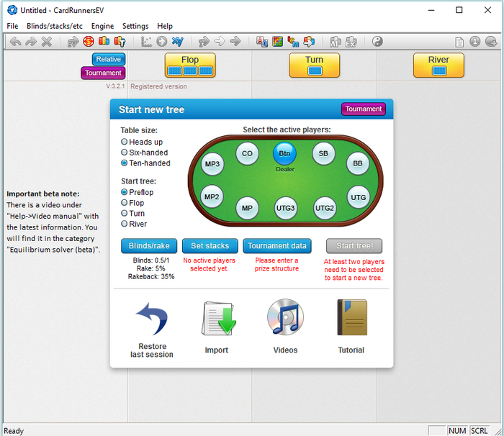Click the AI toolbar icon

point(336,42)
